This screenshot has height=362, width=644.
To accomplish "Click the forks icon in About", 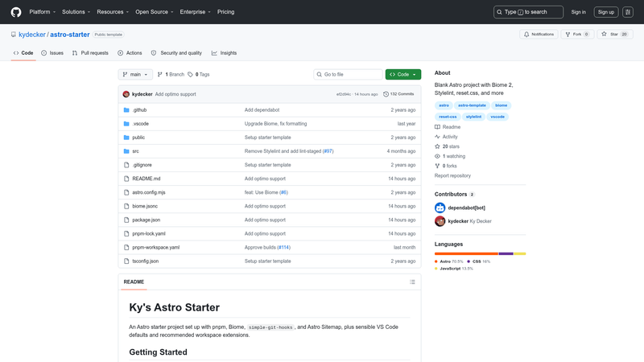I will 437,166.
